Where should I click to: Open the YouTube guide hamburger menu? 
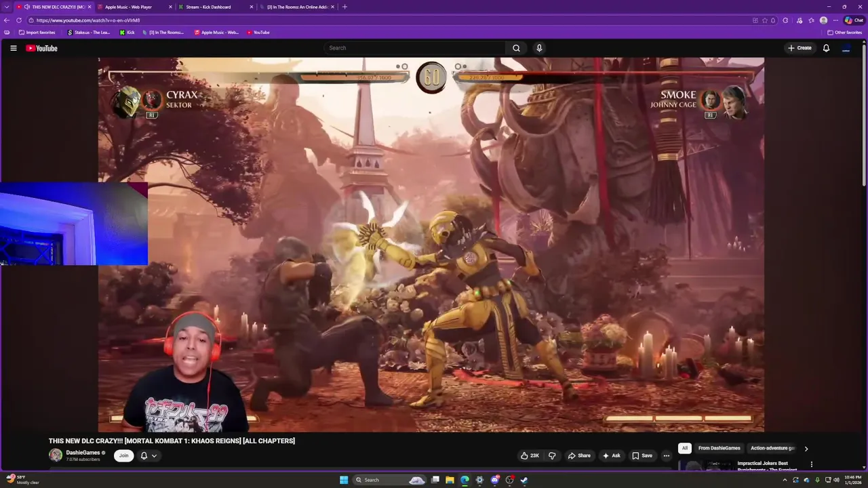13,48
